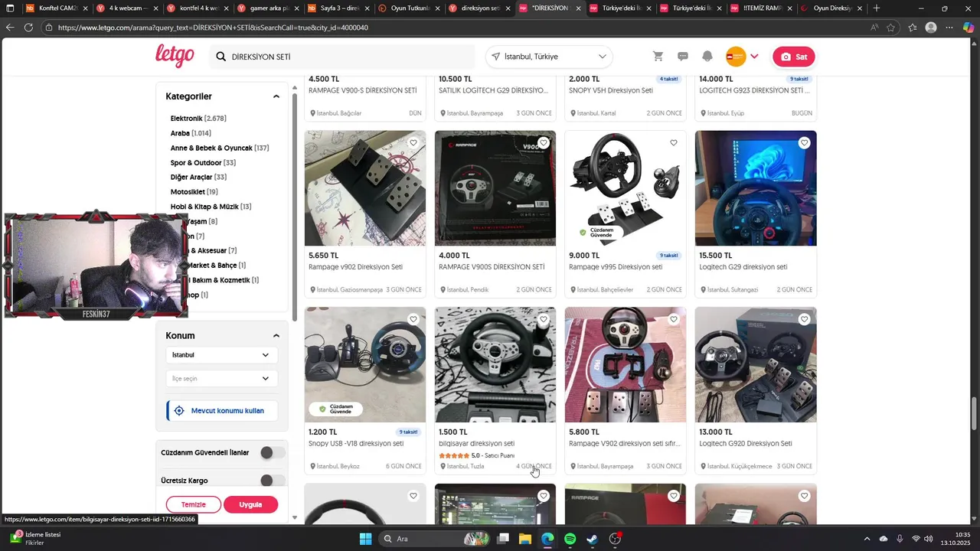This screenshot has width=980, height=551.
Task: Open listing titled 'SNOPY V5H Direksiyon Seti'
Action: coord(611,90)
